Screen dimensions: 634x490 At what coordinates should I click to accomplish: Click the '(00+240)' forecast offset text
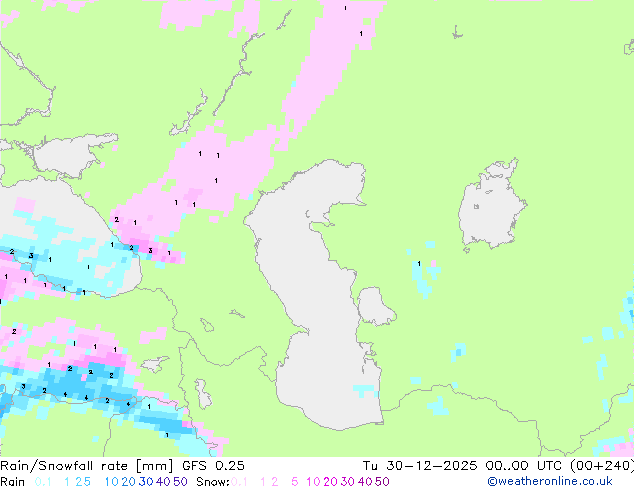[602, 466]
